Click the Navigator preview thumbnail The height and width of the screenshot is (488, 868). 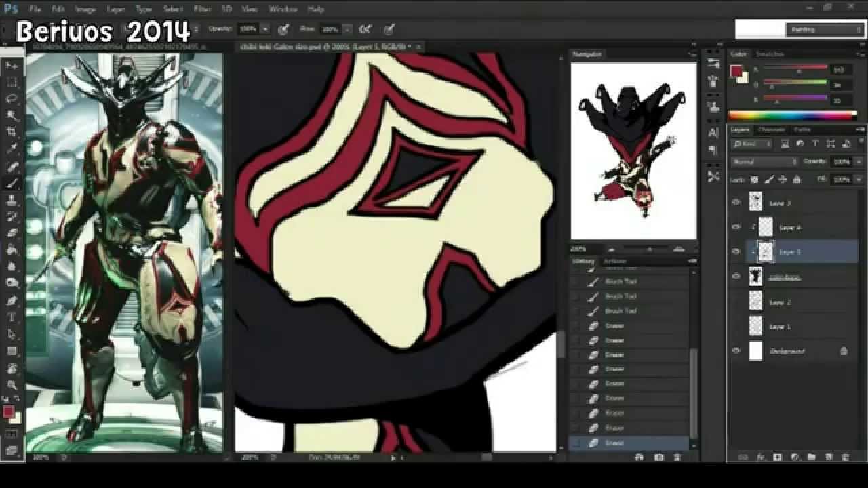click(x=633, y=150)
